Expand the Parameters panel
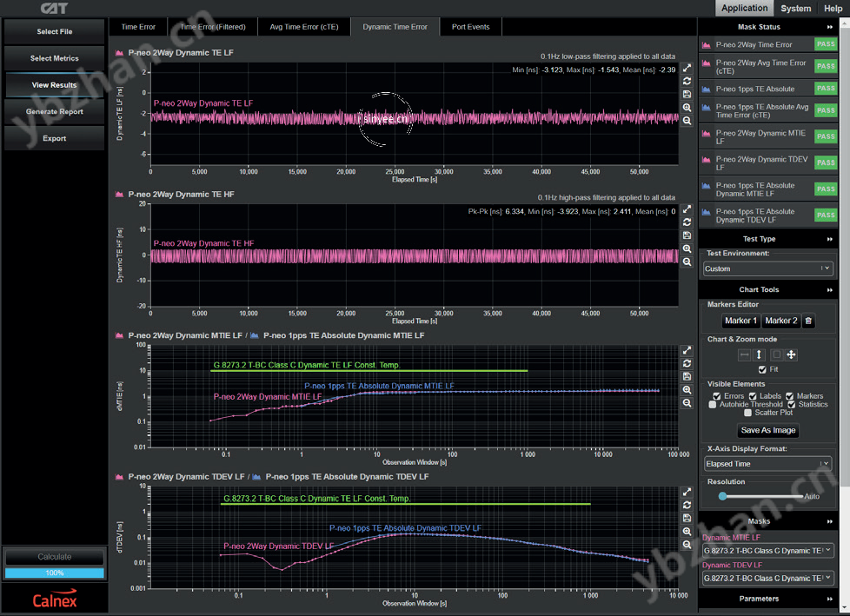Screen dimensions: 850x616 pos(829,599)
